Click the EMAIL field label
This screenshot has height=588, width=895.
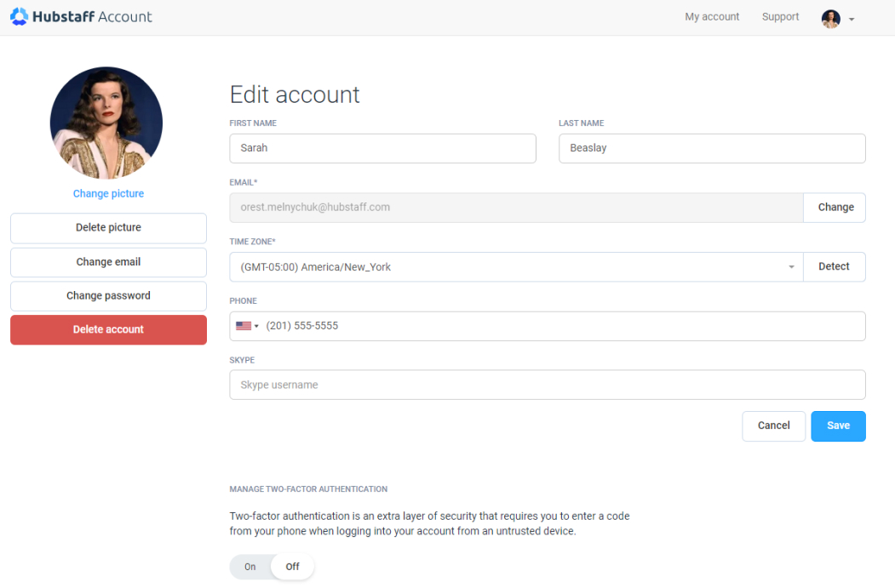244,182
